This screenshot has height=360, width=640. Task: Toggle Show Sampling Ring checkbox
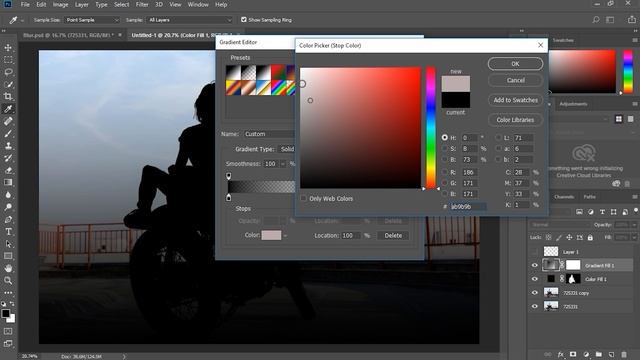coord(244,20)
